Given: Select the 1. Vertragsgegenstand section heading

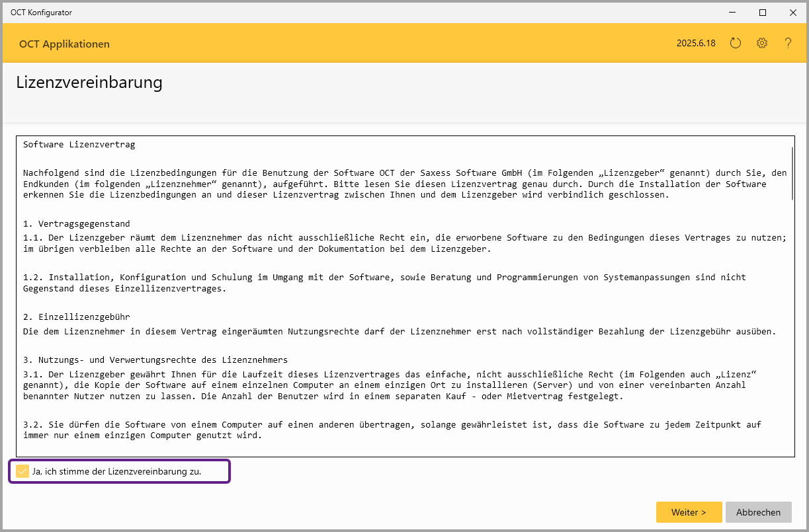Looking at the screenshot, I should coord(76,224).
